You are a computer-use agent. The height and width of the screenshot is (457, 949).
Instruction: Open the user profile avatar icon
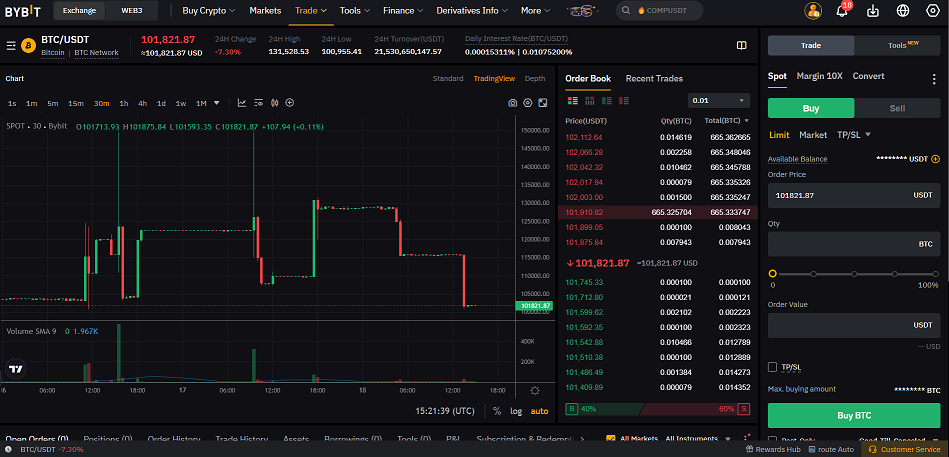click(x=813, y=10)
